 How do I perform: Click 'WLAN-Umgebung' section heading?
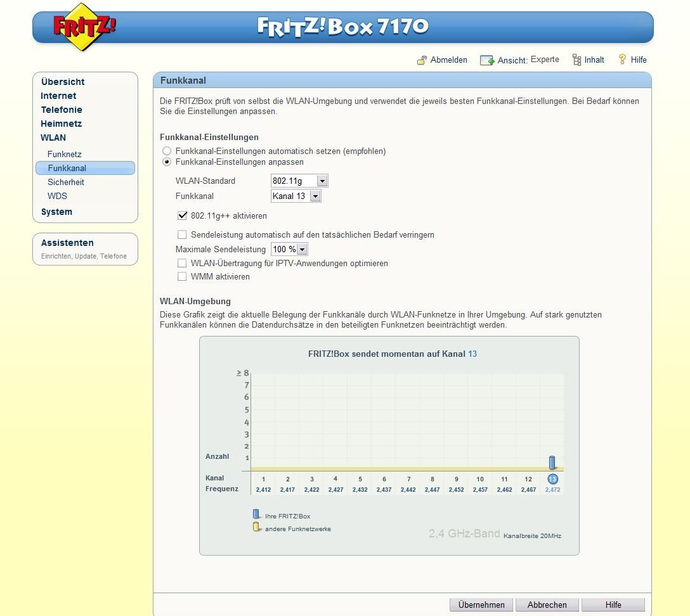click(195, 302)
